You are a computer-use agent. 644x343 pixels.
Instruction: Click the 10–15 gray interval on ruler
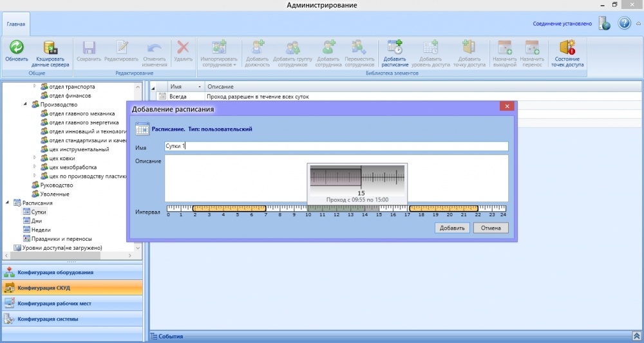point(343,209)
